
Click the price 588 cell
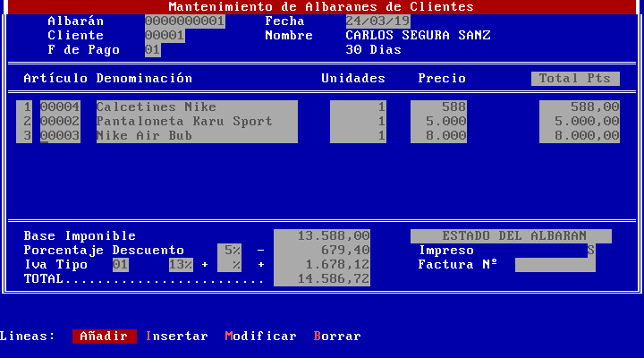(x=438, y=107)
